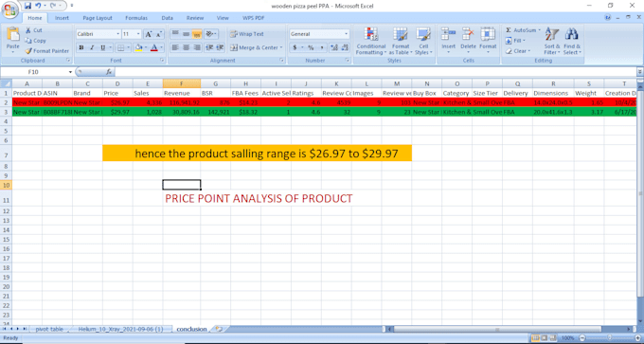Apply Accounting dollar number format
Viewport: 644px width, 344px height.
coord(295,47)
